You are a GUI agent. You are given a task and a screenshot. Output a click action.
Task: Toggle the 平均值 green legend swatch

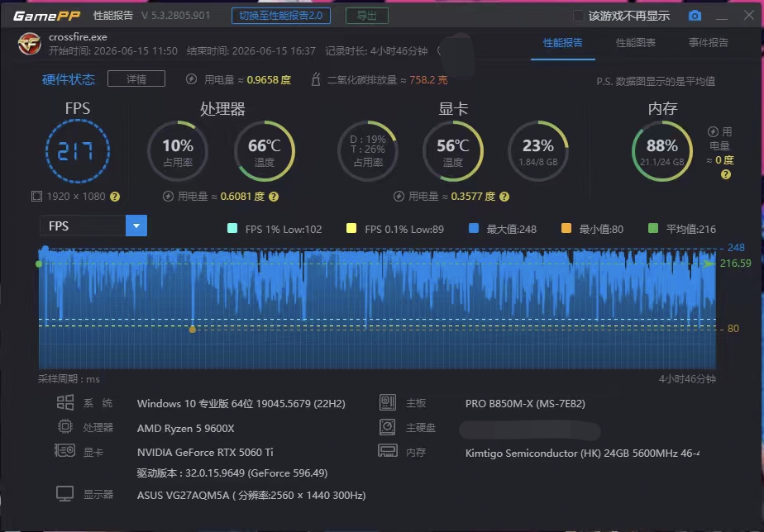point(653,228)
